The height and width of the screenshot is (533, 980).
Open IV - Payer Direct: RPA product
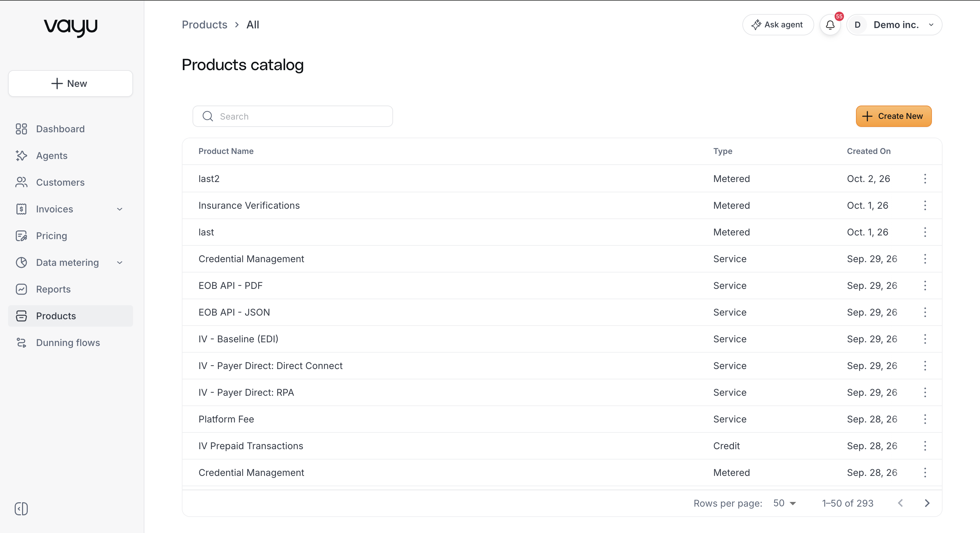246,392
